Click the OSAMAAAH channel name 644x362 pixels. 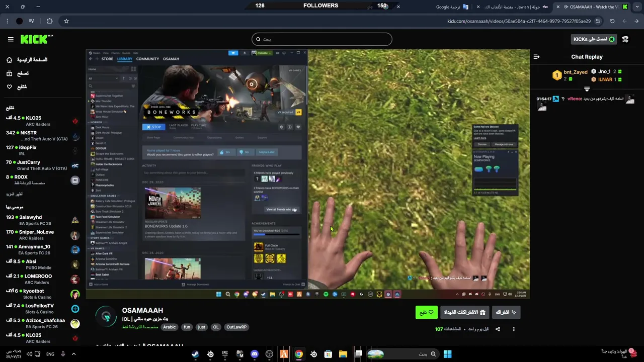pos(142,310)
